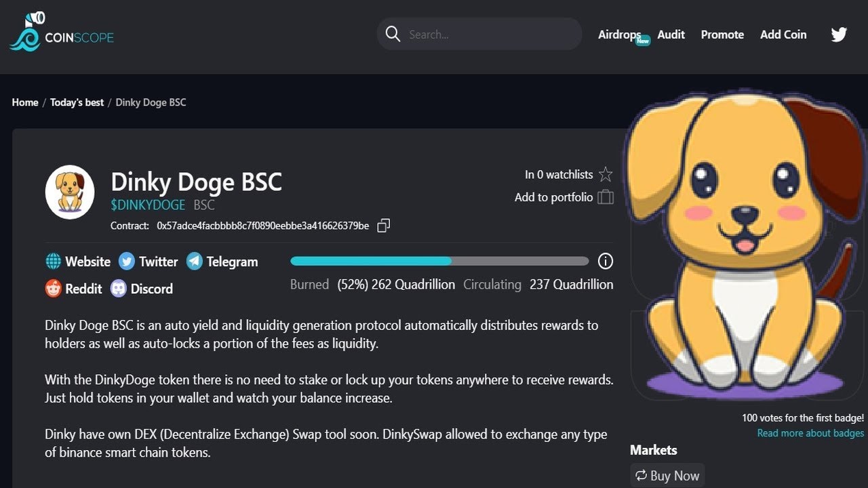Click the Buy Now button

tap(667, 476)
